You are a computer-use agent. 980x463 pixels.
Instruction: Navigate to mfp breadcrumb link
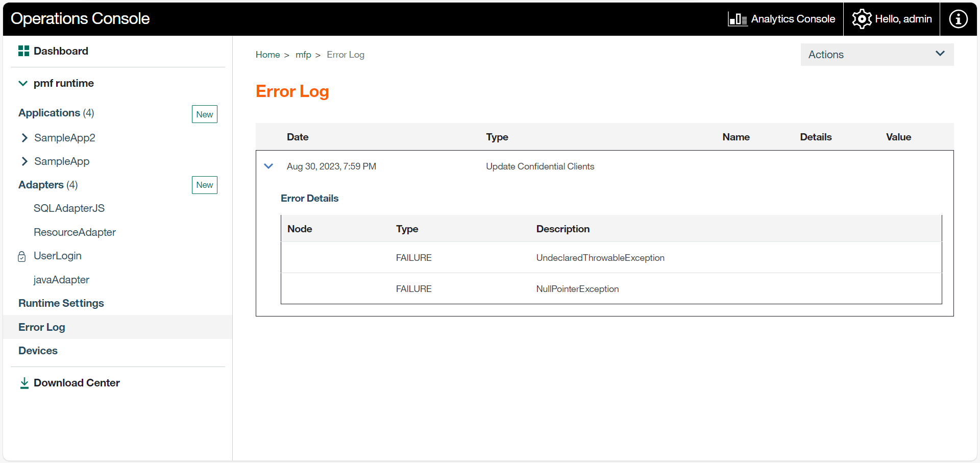coord(303,55)
